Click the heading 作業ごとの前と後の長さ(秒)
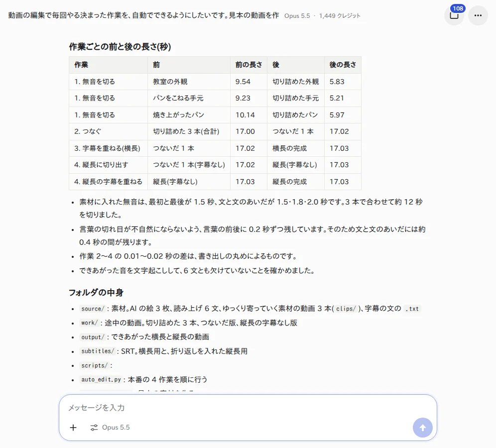This screenshot has width=496, height=448. point(120,46)
